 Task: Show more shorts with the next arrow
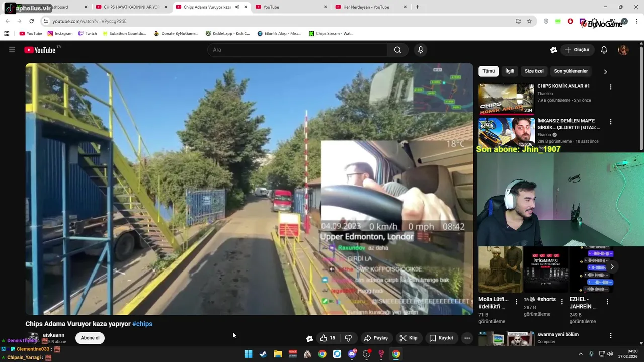(x=612, y=267)
